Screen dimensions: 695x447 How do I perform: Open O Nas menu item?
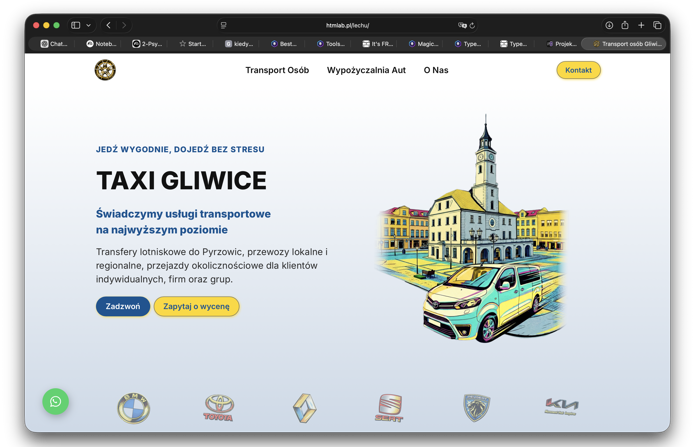[436, 70]
